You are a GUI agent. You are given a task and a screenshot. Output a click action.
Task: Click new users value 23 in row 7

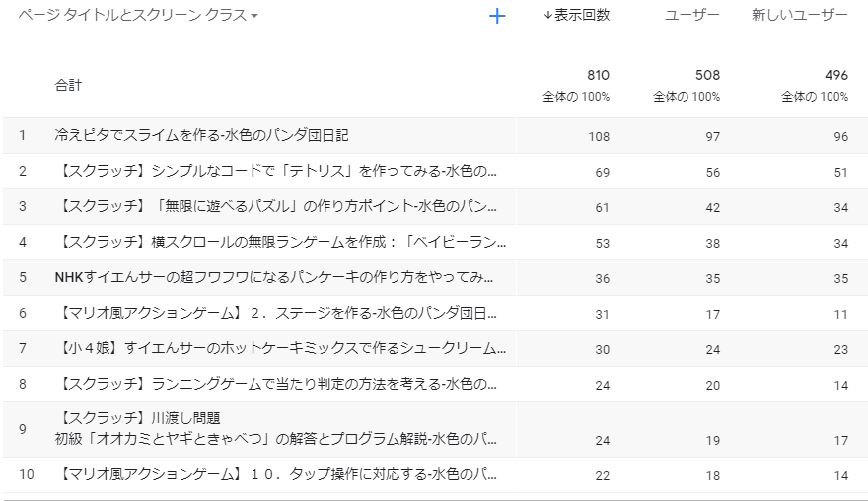click(840, 349)
